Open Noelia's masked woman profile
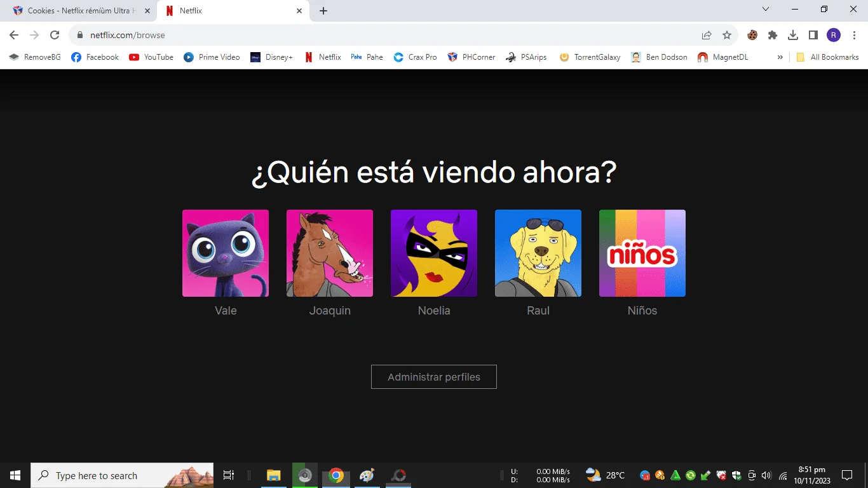The image size is (868, 488). pos(434,253)
